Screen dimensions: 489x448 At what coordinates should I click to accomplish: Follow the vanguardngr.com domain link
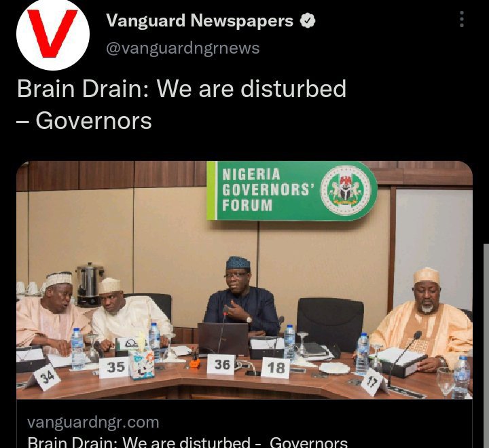[x=93, y=422]
